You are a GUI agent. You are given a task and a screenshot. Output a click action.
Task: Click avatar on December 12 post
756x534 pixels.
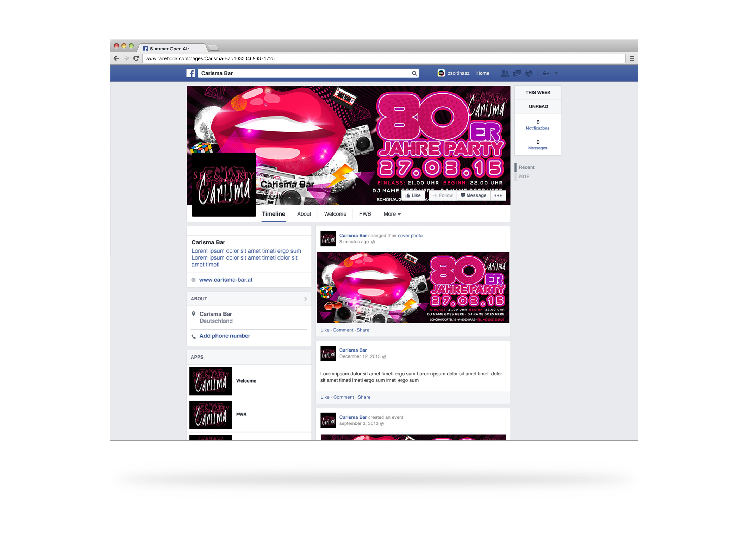(328, 353)
